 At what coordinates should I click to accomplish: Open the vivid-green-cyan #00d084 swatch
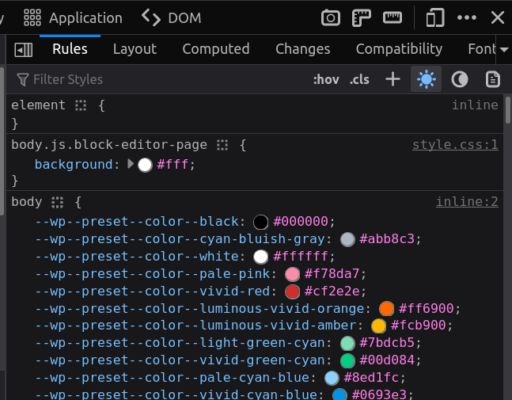coord(348,361)
